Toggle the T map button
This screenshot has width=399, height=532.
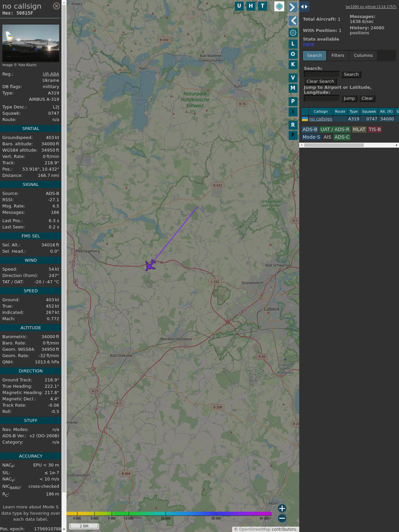[x=263, y=6]
